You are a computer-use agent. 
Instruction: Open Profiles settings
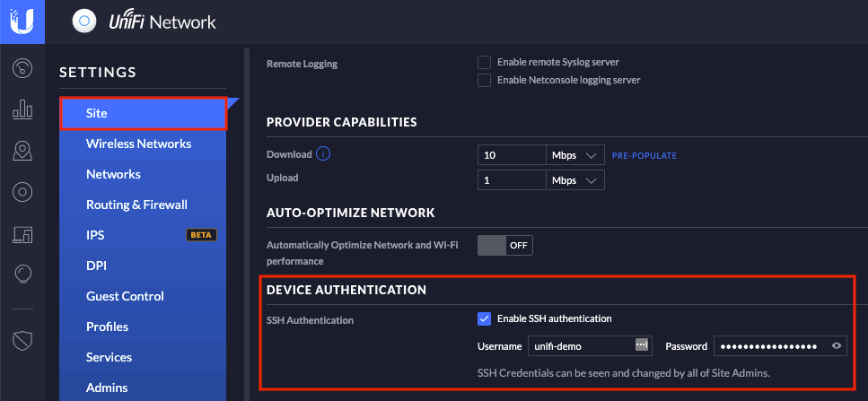coord(144,327)
